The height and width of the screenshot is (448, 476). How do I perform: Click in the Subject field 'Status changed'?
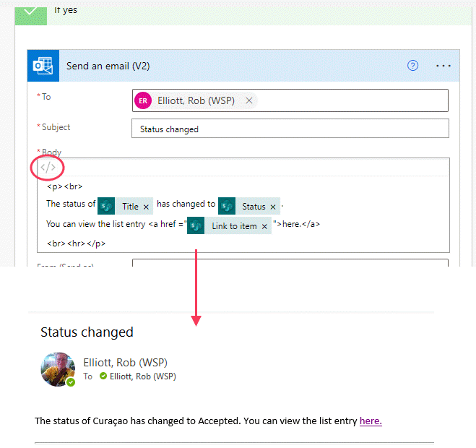click(x=290, y=129)
